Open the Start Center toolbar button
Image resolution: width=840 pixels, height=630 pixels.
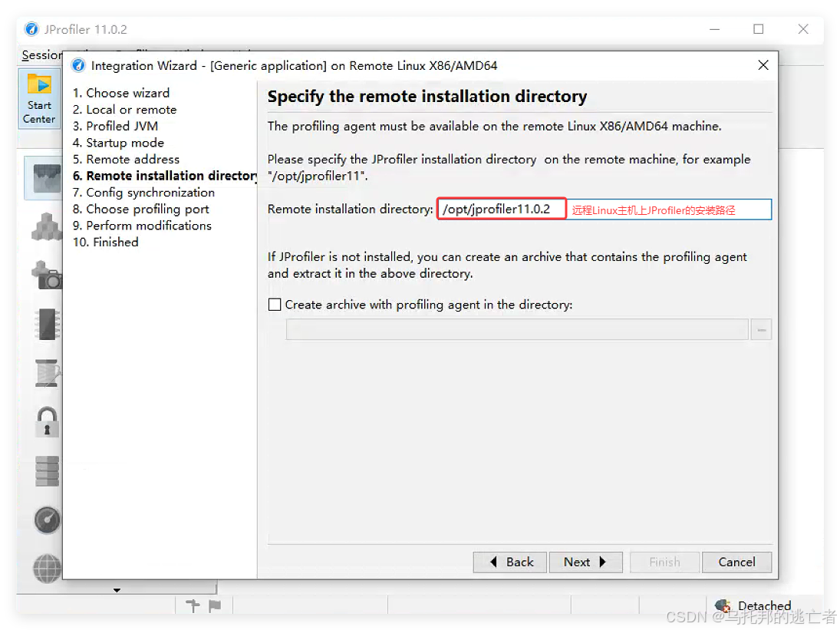tap(40, 99)
